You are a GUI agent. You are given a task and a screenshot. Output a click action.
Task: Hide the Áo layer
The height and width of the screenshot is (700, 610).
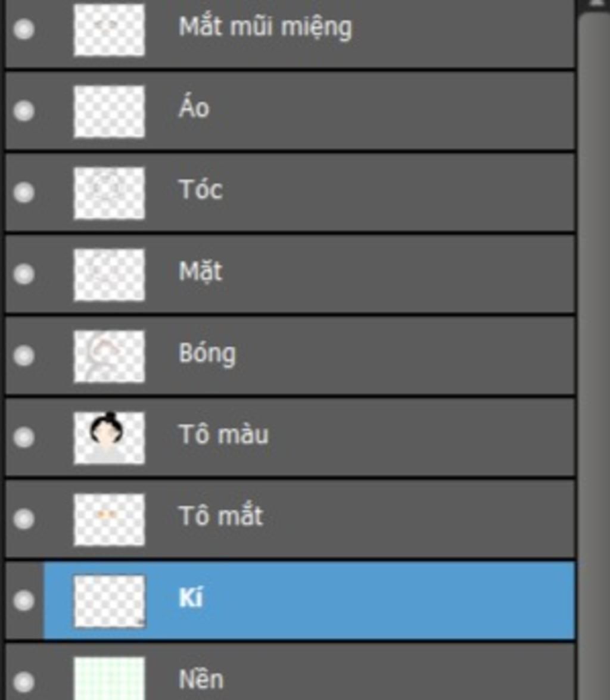click(24, 111)
